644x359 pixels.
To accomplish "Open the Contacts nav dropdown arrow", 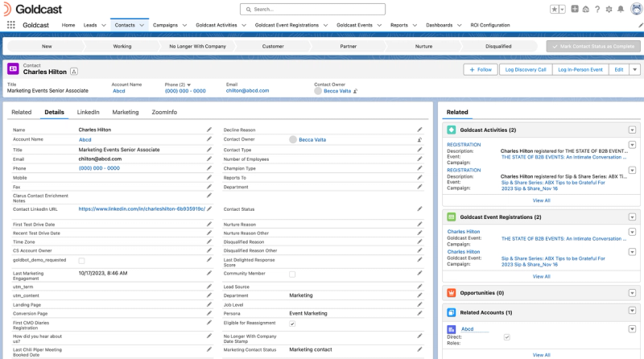I will pyautogui.click(x=142, y=25).
